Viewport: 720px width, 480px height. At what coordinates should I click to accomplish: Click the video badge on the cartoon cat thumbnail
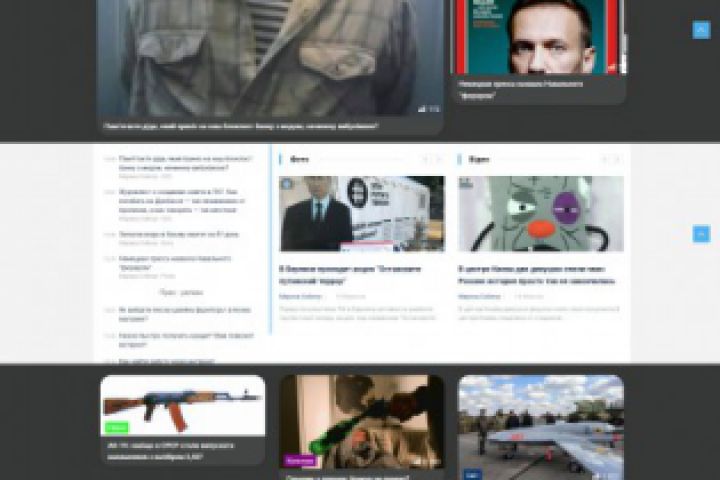[466, 183]
